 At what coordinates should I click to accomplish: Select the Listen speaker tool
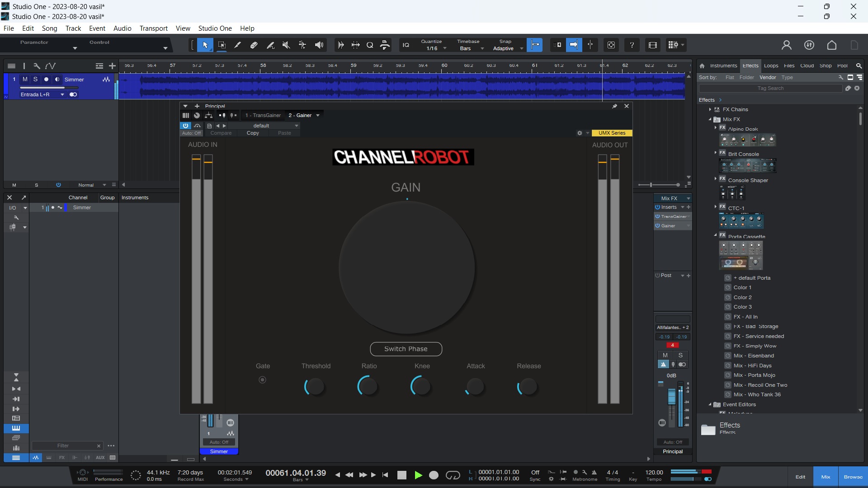(319, 45)
